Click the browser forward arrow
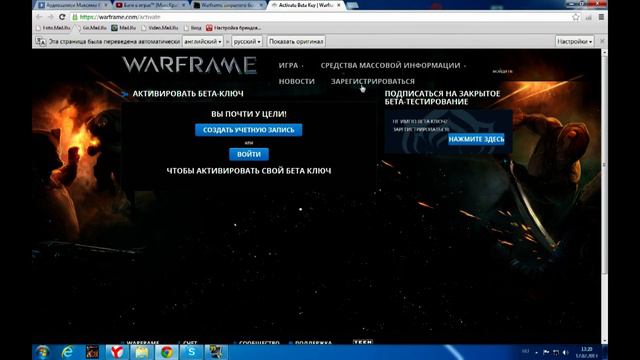Viewport: 640px width, 360px height. point(51,17)
